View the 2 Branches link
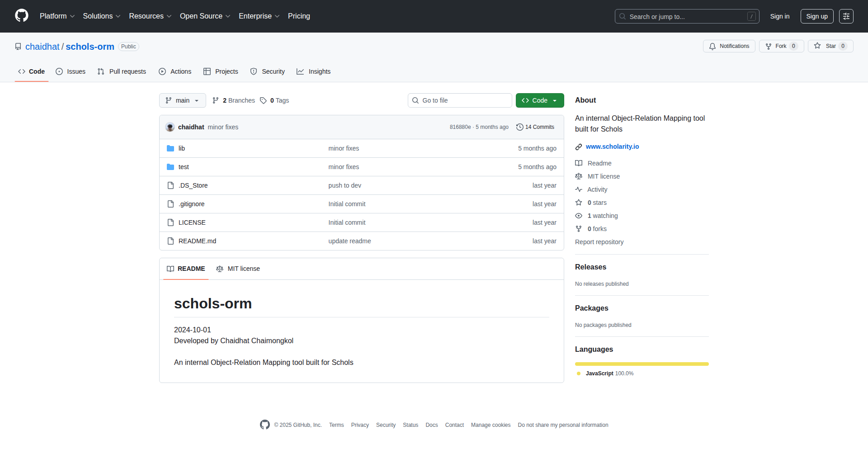 pyautogui.click(x=234, y=100)
